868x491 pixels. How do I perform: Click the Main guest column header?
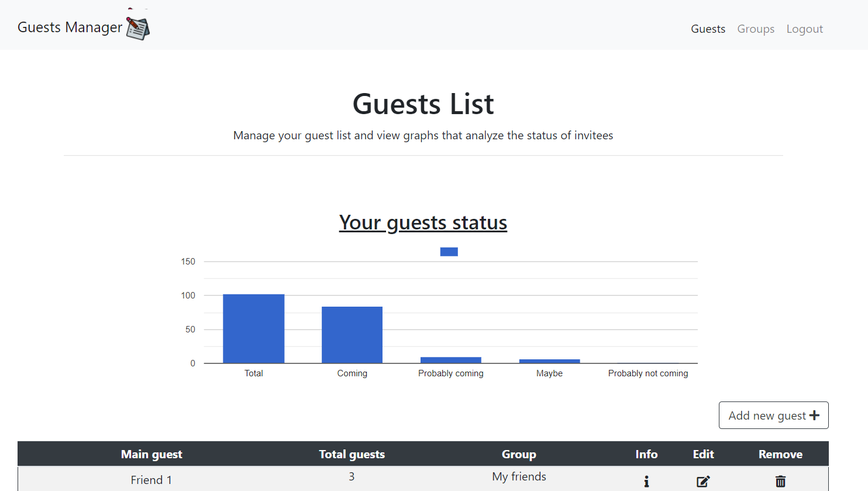(151, 454)
